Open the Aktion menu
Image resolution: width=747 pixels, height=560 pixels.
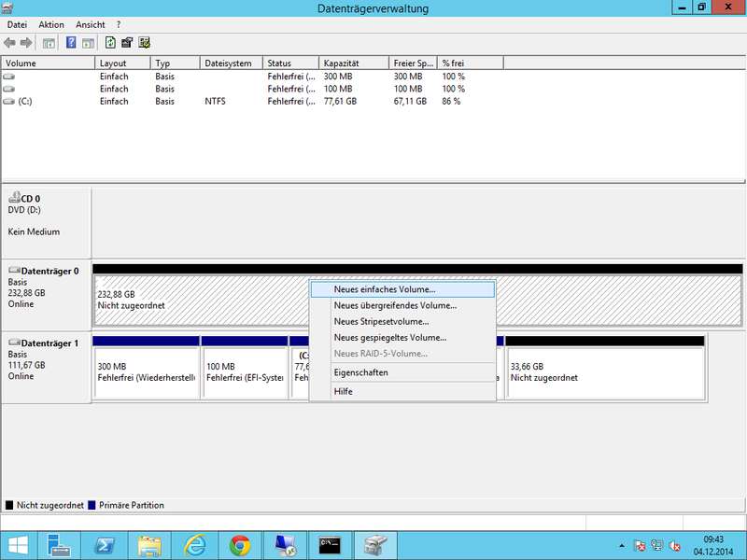coord(51,24)
